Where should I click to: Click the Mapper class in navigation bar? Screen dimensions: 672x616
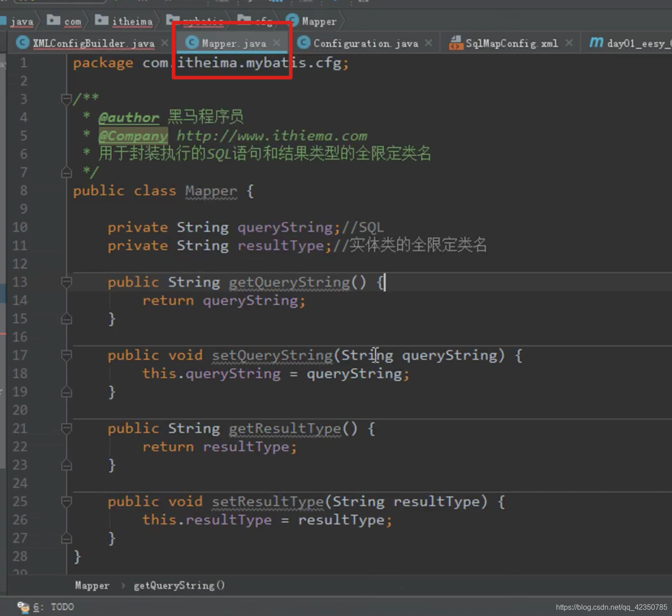(312, 21)
